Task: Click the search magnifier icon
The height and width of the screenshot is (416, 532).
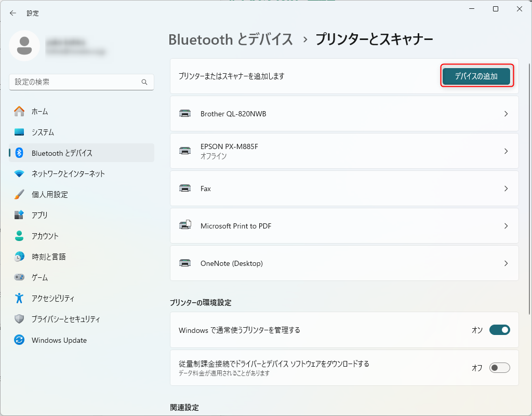Action: 144,82
